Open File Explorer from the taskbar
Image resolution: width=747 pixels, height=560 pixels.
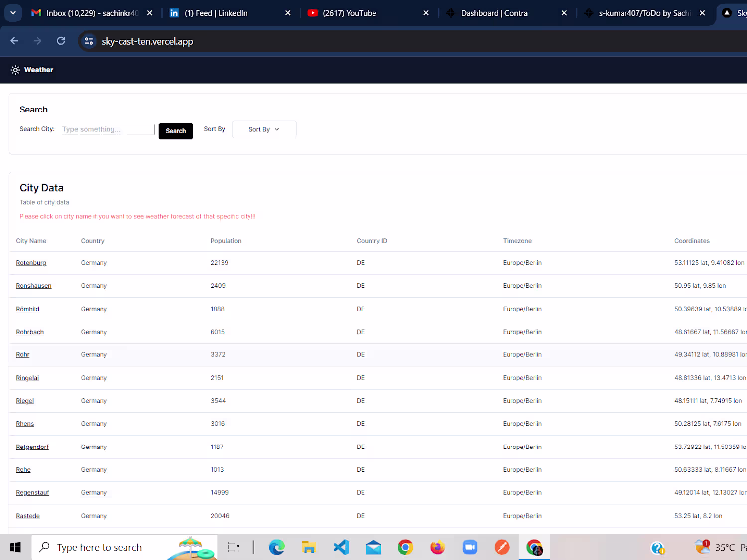309,547
